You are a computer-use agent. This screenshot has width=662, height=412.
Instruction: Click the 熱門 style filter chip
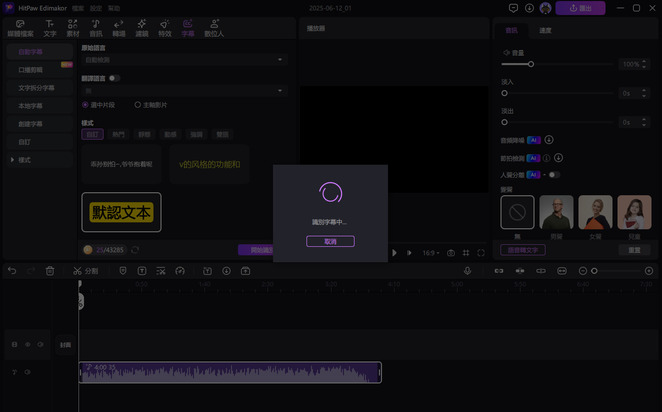pyautogui.click(x=118, y=134)
